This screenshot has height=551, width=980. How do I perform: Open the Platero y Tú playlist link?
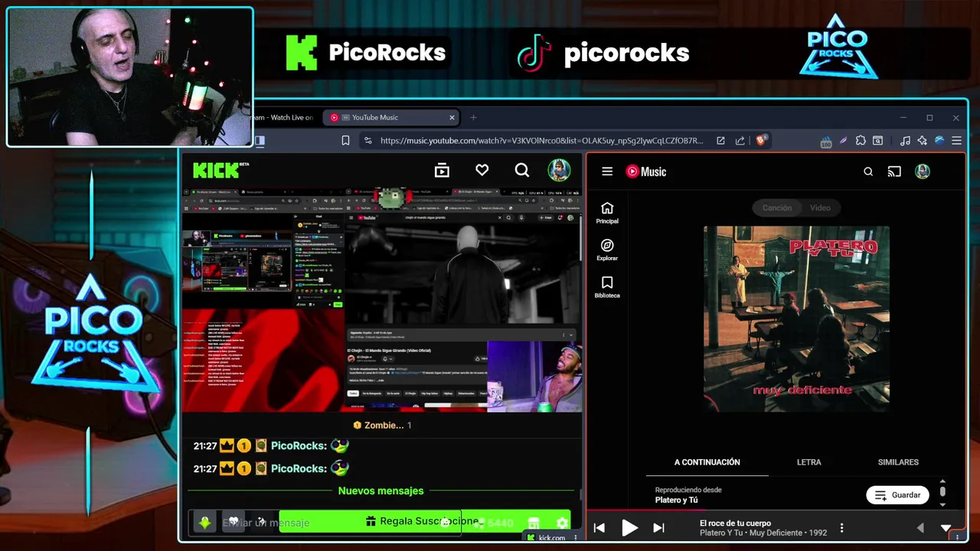tap(676, 500)
